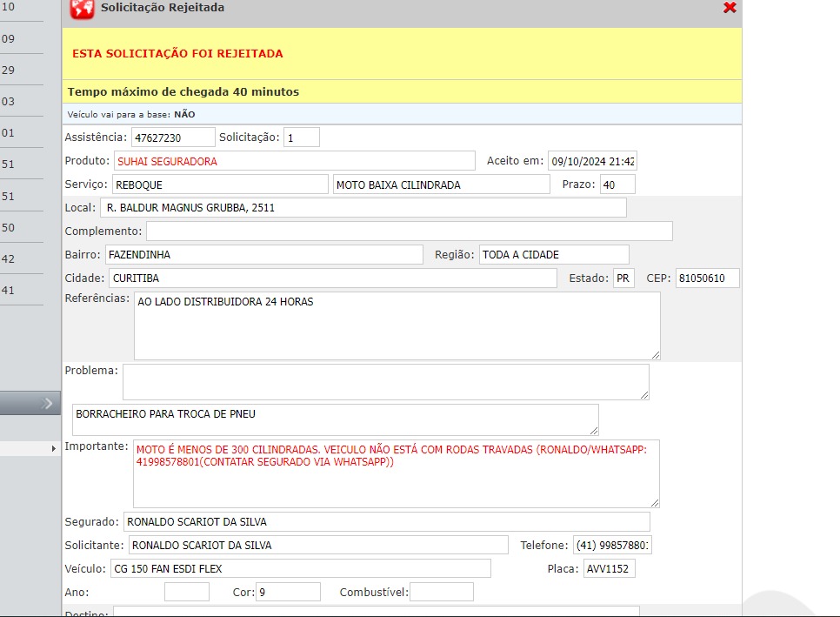Click the small arrow marker in left panel
Screen dimensions: 840x617
54,447
